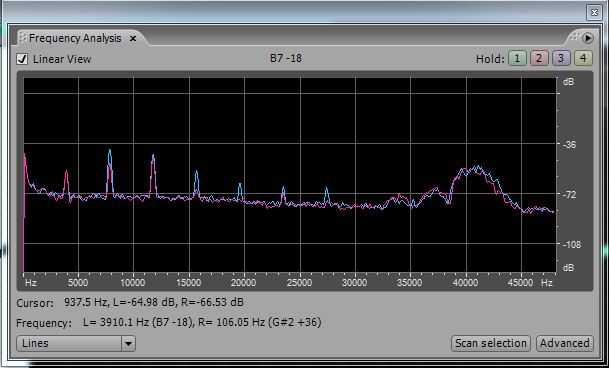
Task: Open the Lines display style dropdown arrow
Action: click(x=129, y=344)
